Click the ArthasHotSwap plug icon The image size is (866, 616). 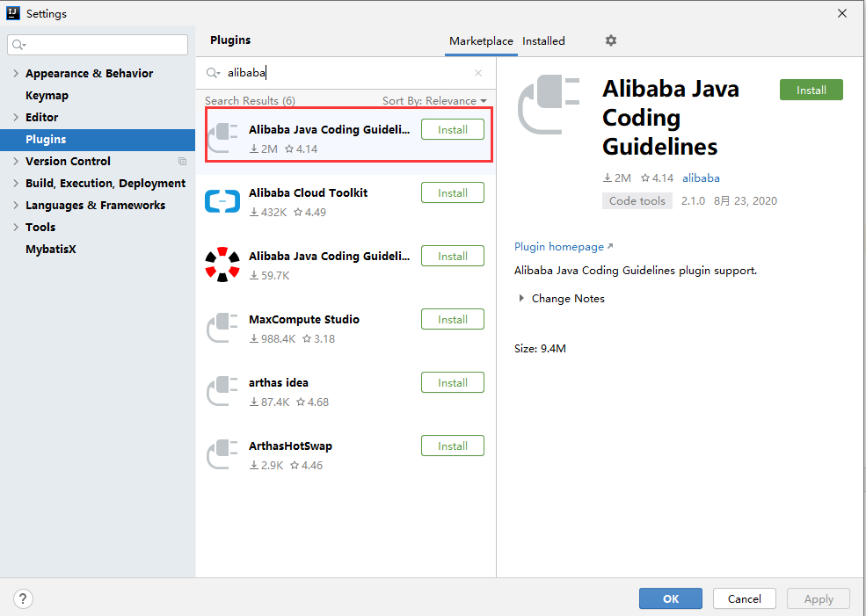pyautogui.click(x=222, y=454)
